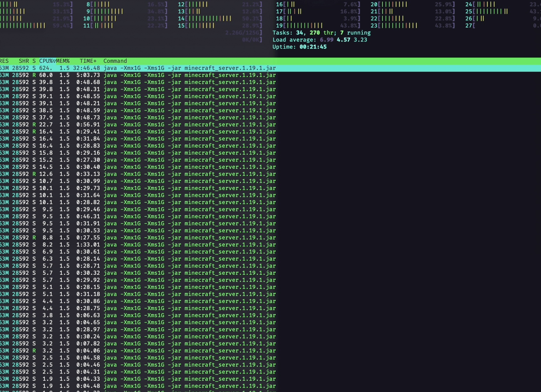
Task: Click the CPU 19 usage meter bar
Action: click(x=318, y=26)
